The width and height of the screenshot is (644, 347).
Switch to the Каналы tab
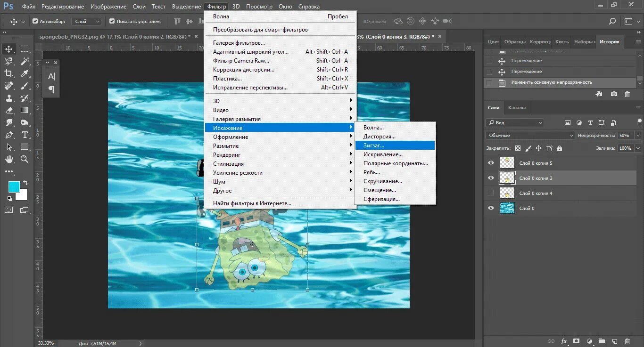click(x=517, y=107)
